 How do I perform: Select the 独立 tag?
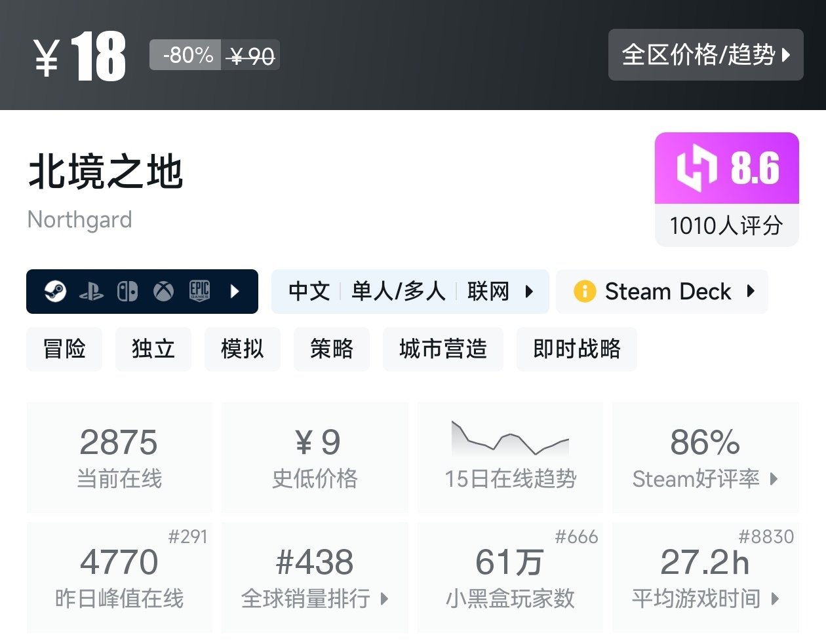pos(153,349)
